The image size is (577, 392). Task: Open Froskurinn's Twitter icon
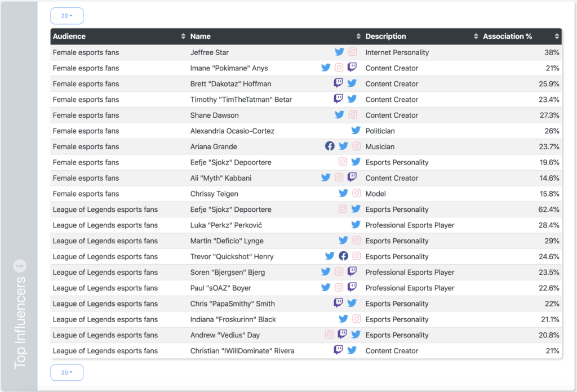343,319
